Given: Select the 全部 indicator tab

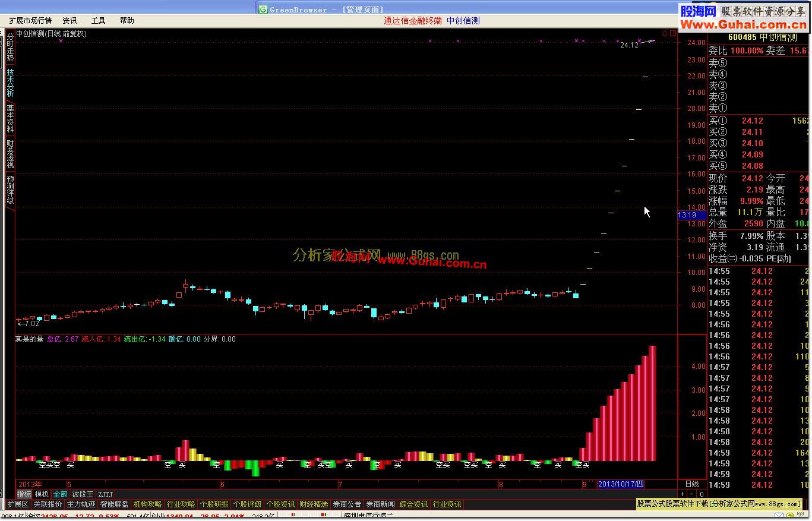Looking at the screenshot, I should pyautogui.click(x=60, y=494).
